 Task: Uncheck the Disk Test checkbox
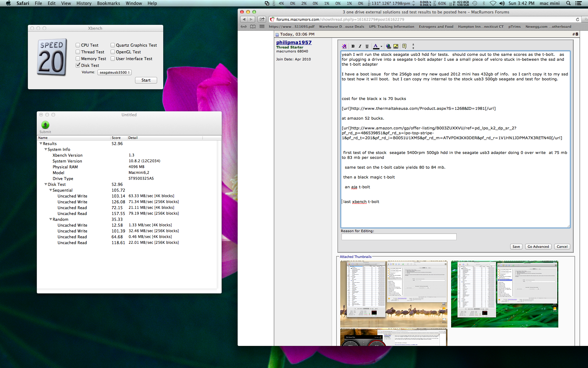point(78,65)
